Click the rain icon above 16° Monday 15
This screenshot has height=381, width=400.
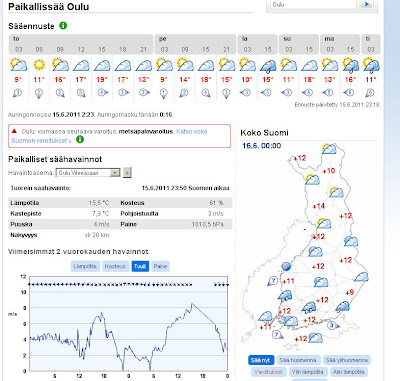[x=350, y=65]
